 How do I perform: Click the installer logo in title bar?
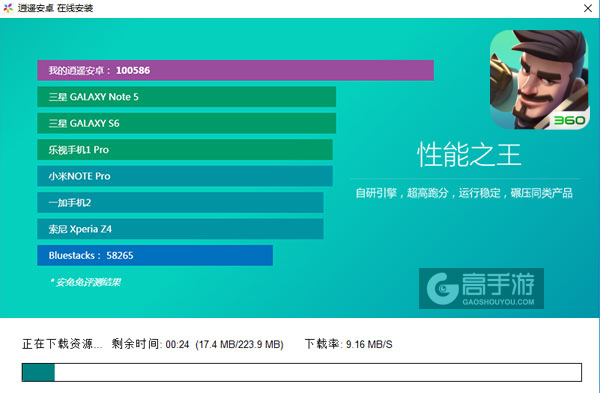8,8
